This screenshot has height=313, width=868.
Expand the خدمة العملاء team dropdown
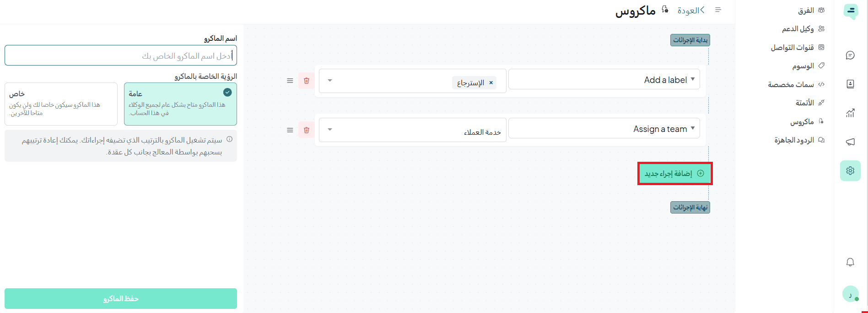(413, 130)
